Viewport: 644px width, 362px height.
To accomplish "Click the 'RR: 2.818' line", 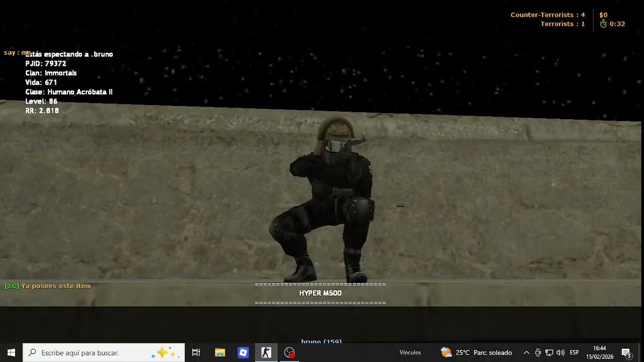I will [42, 111].
